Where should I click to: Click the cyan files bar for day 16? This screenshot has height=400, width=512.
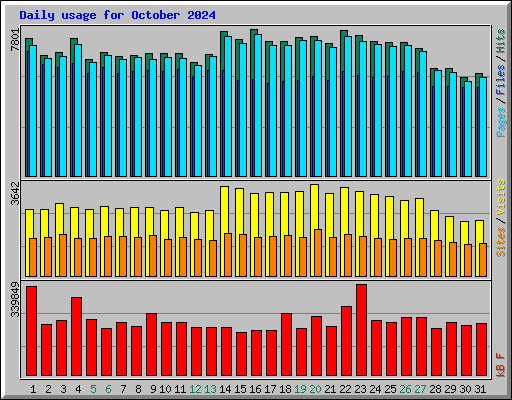[x=258, y=105]
